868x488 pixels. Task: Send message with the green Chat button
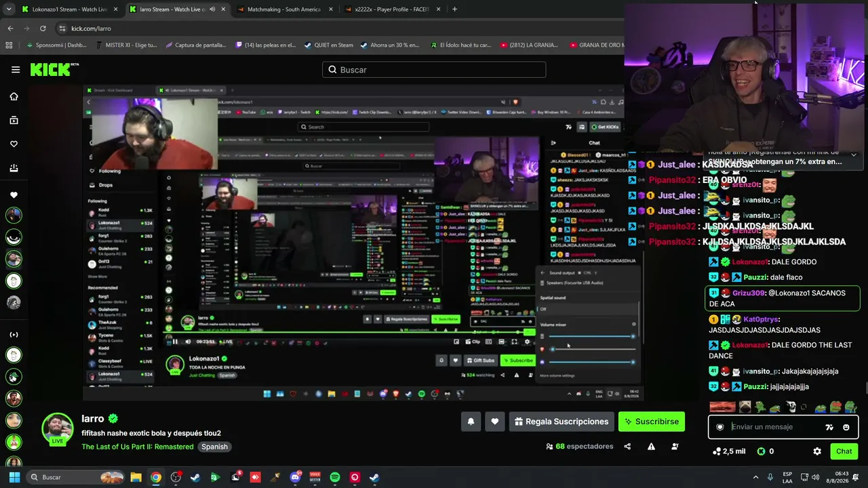[844, 451]
